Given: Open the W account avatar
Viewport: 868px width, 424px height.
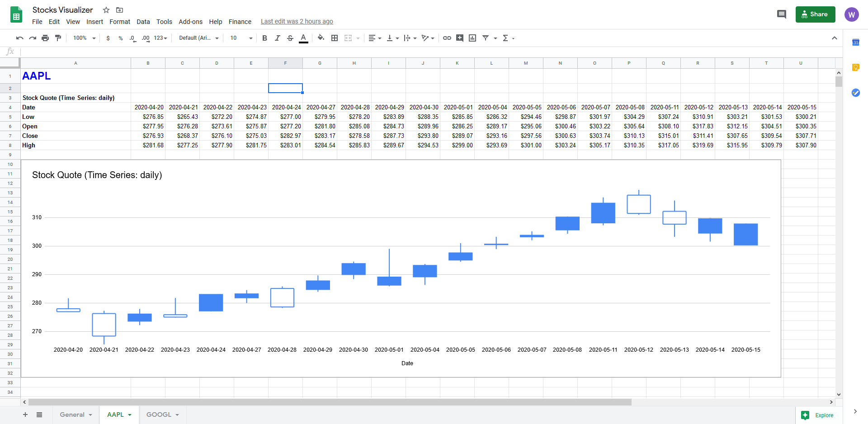Looking at the screenshot, I should click(852, 14).
